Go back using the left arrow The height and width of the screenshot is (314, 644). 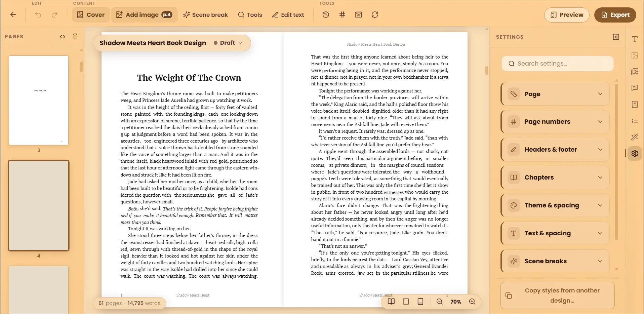point(13,15)
